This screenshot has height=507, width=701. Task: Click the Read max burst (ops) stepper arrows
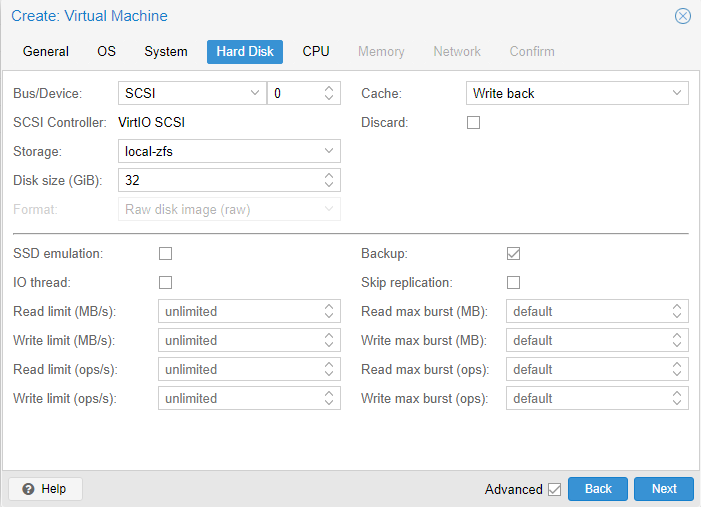pyautogui.click(x=677, y=369)
